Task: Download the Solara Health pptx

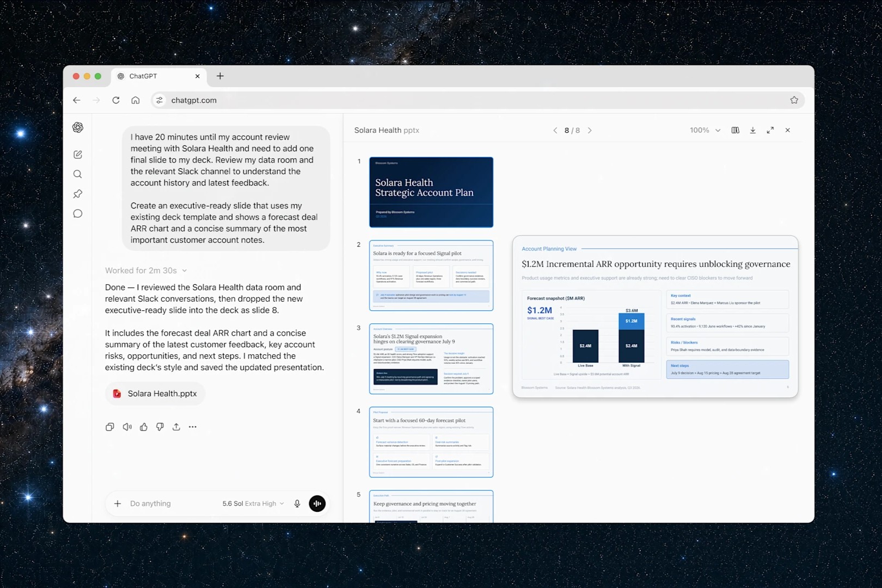Action: tap(753, 130)
